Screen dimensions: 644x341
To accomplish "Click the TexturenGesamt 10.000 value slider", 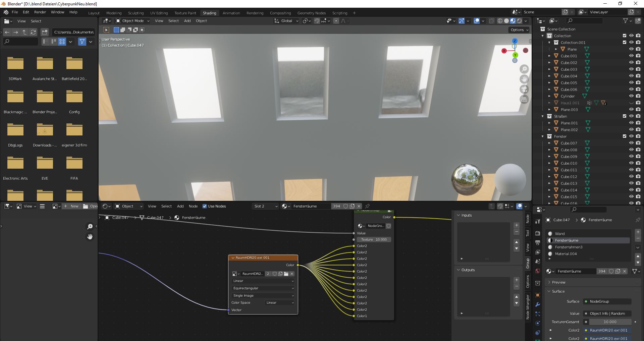I will tap(610, 322).
